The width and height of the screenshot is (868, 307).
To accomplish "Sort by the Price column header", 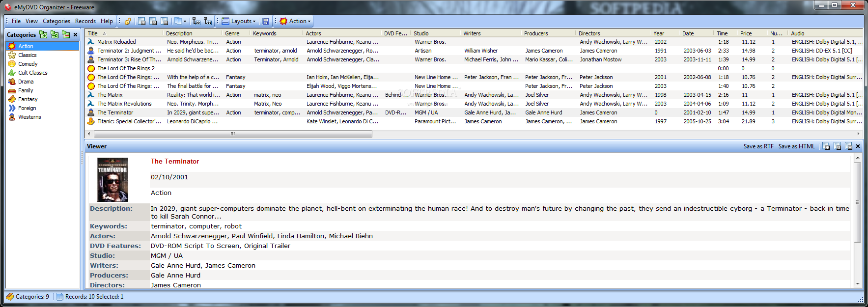I will coord(753,33).
